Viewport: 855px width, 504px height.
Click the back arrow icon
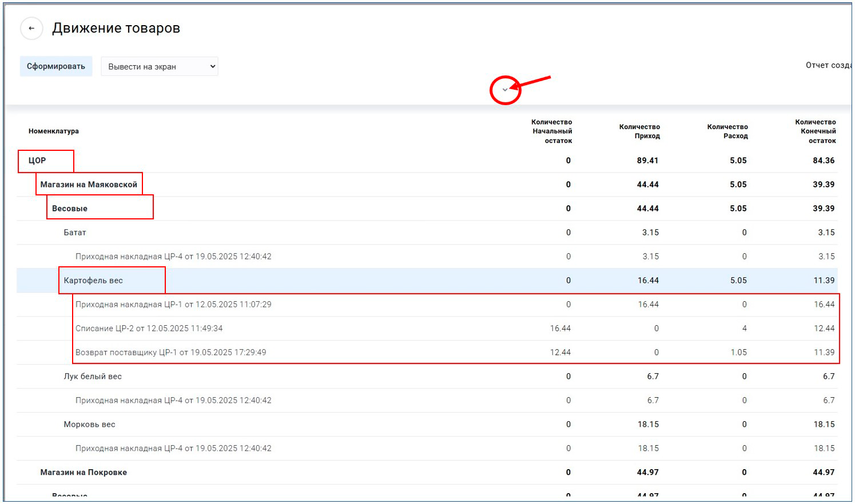[x=31, y=28]
